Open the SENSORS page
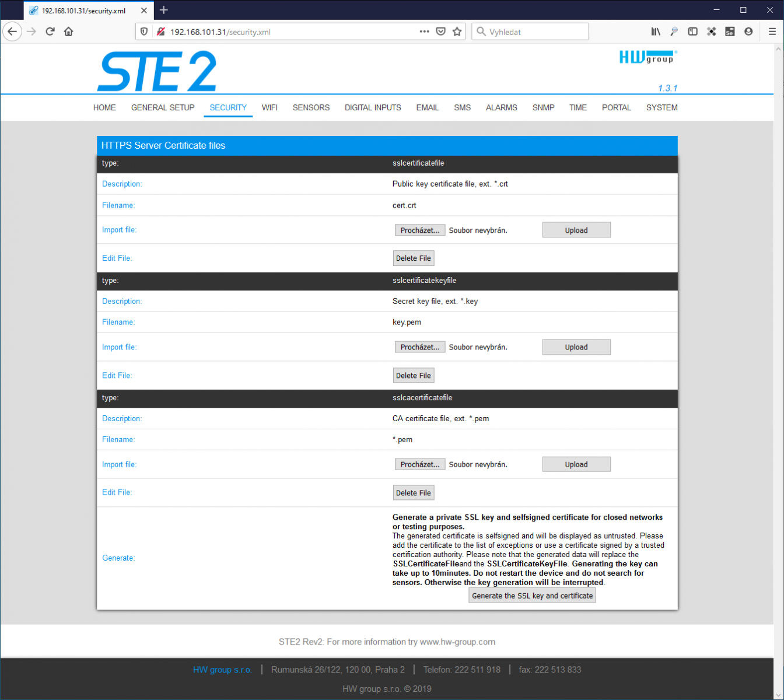 tap(311, 107)
